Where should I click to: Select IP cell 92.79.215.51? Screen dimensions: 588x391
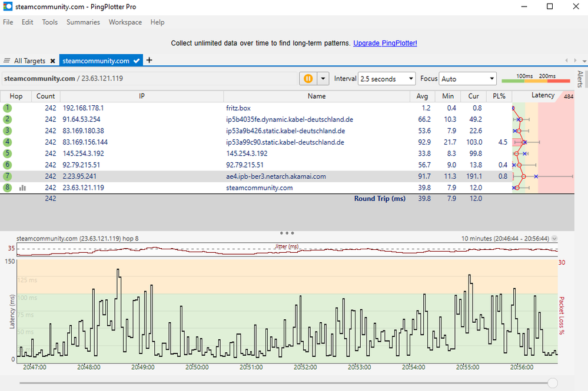[x=81, y=165]
